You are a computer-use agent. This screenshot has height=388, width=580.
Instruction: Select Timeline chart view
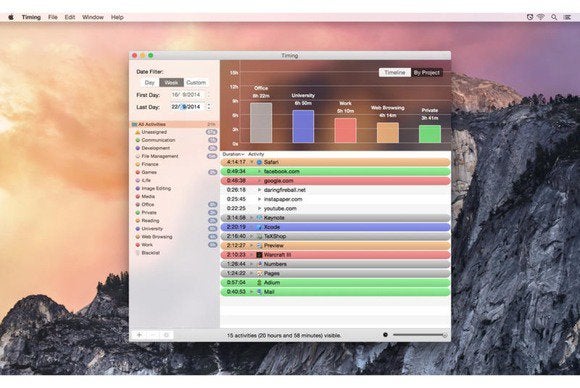(x=395, y=72)
